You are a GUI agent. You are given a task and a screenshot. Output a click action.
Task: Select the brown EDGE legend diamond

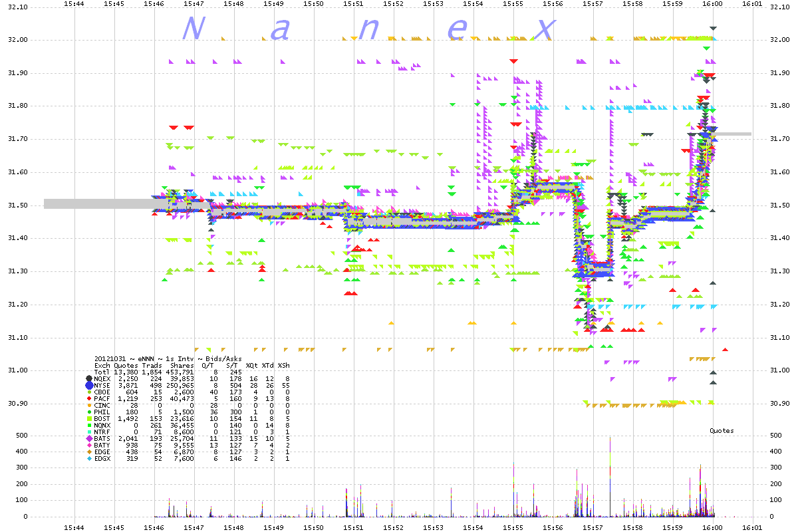pyautogui.click(x=89, y=452)
